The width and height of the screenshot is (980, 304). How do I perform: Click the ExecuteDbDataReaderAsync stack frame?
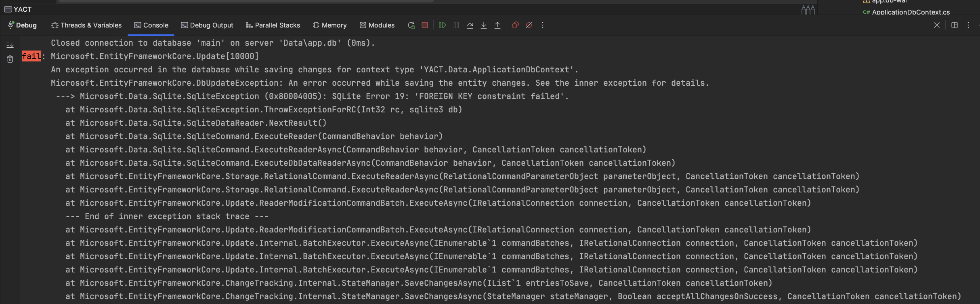tap(370, 163)
